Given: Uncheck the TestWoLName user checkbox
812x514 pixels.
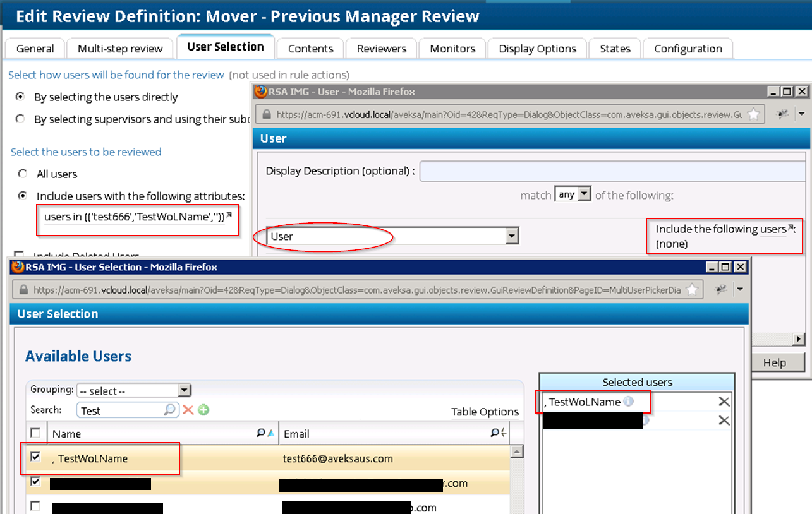Looking at the screenshot, I should pos(36,457).
